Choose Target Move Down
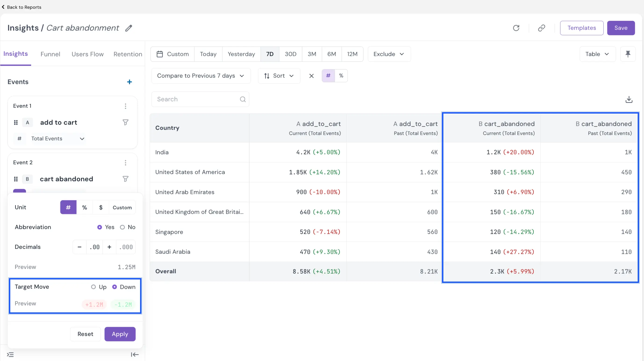Image resolution: width=644 pixels, height=361 pixels. tap(115, 287)
